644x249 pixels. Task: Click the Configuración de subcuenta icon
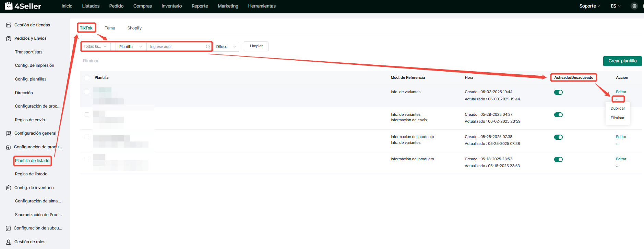tap(9, 228)
